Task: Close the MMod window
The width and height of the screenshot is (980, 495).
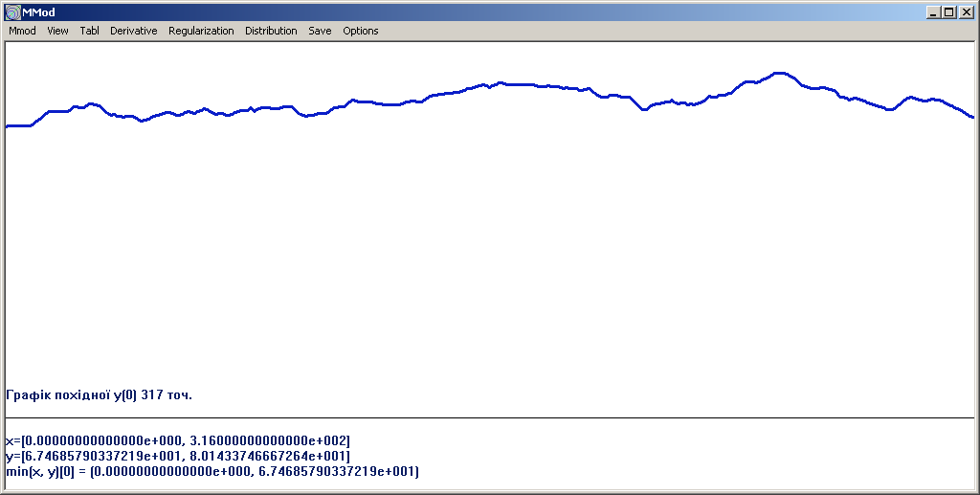Action: coord(965,12)
